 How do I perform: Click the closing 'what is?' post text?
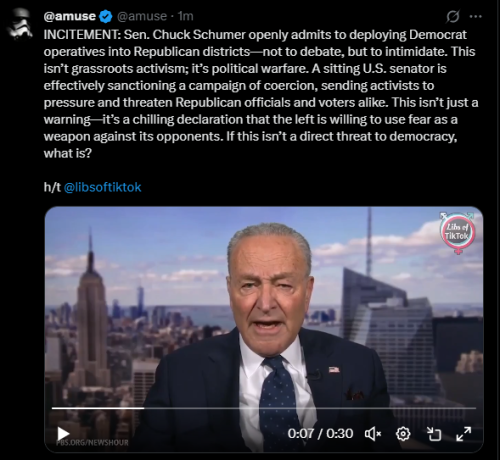click(68, 153)
